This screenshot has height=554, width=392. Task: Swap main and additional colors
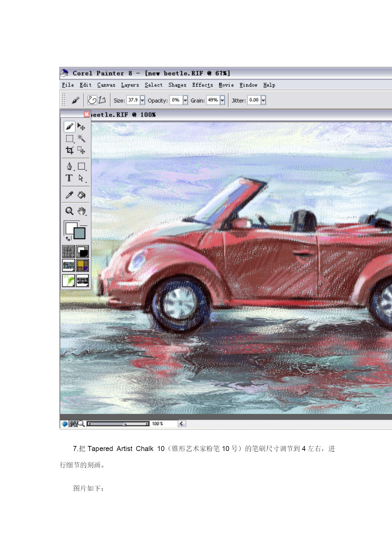click(x=68, y=238)
